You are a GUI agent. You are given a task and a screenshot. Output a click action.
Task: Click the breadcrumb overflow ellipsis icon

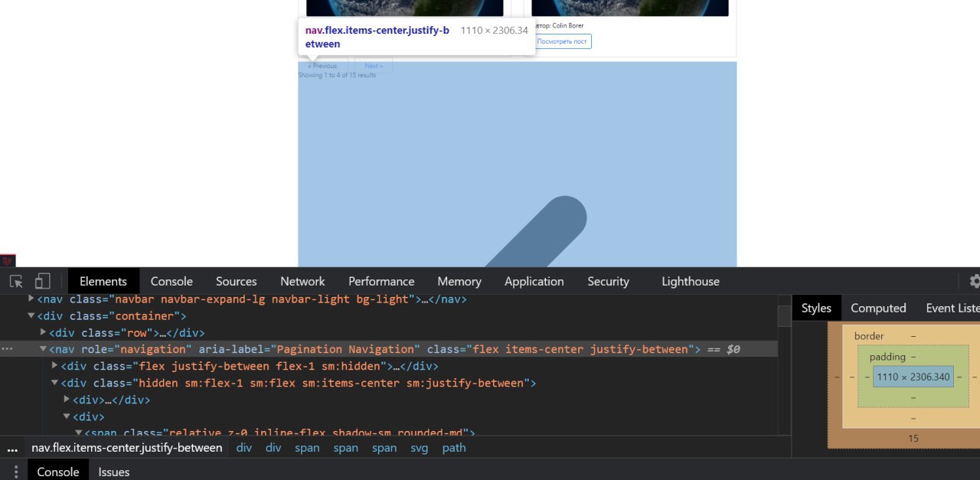pyautogui.click(x=12, y=449)
